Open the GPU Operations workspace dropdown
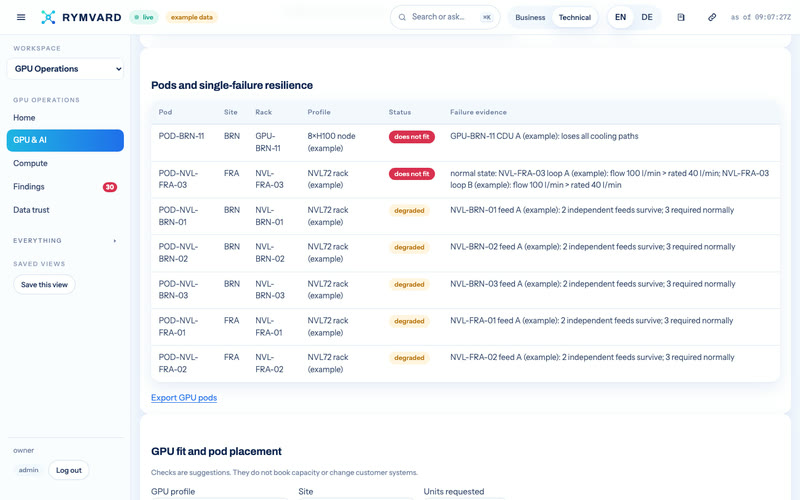This screenshot has width=800, height=500. point(65,69)
